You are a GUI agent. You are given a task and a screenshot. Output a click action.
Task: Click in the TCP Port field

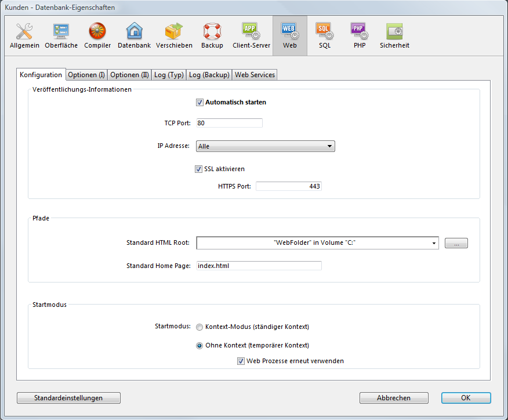click(x=229, y=123)
